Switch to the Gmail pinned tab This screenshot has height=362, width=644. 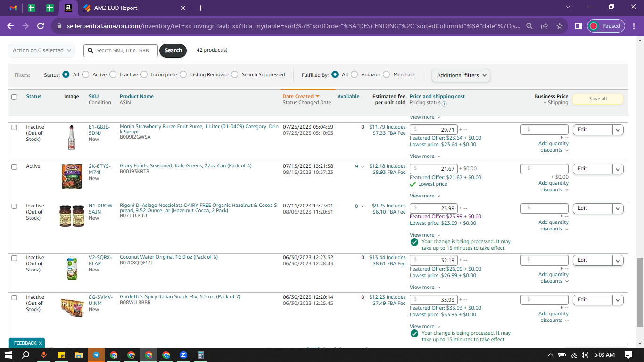pyautogui.click(x=13, y=8)
